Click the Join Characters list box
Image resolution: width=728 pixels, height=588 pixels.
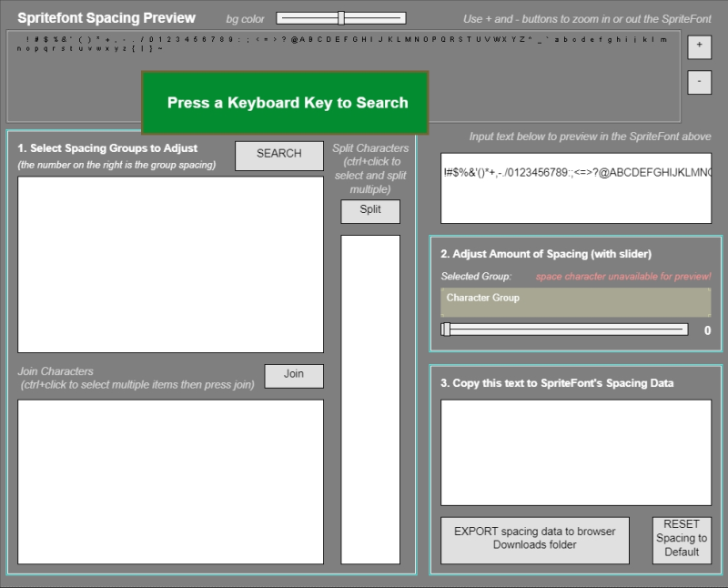point(170,482)
